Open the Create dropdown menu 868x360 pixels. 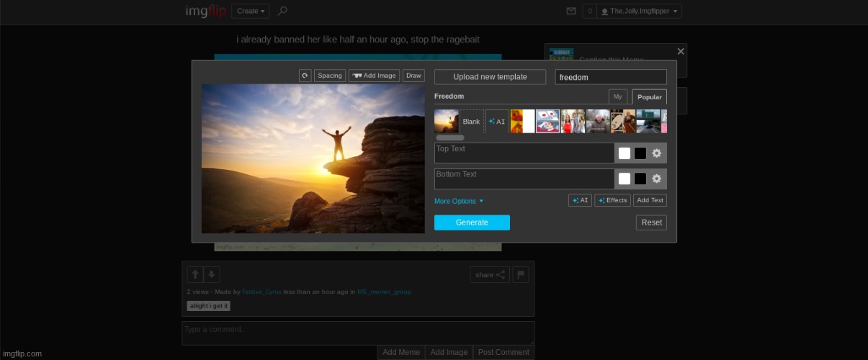click(x=251, y=11)
